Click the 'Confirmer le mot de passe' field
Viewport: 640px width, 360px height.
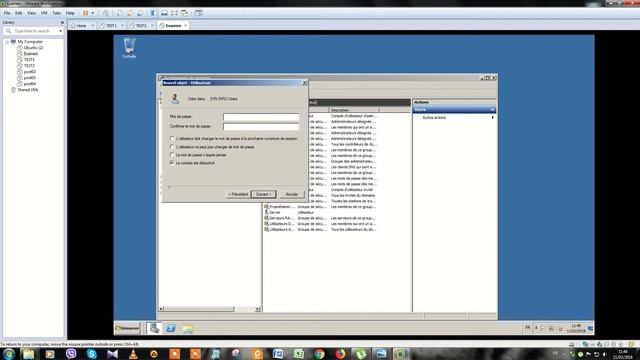point(261,127)
